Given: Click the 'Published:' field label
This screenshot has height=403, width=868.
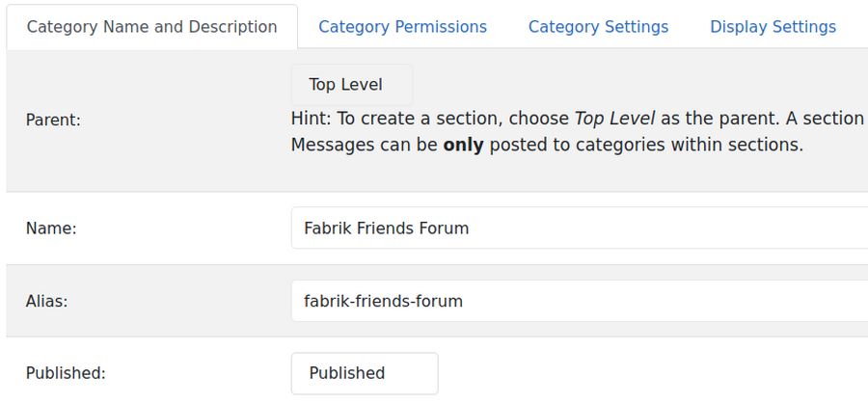Looking at the screenshot, I should [66, 373].
